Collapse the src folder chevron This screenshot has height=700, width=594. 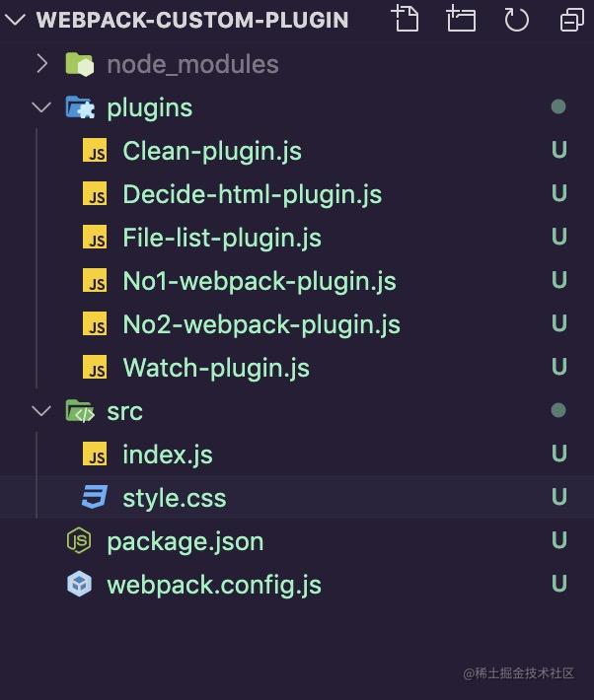click(41, 411)
